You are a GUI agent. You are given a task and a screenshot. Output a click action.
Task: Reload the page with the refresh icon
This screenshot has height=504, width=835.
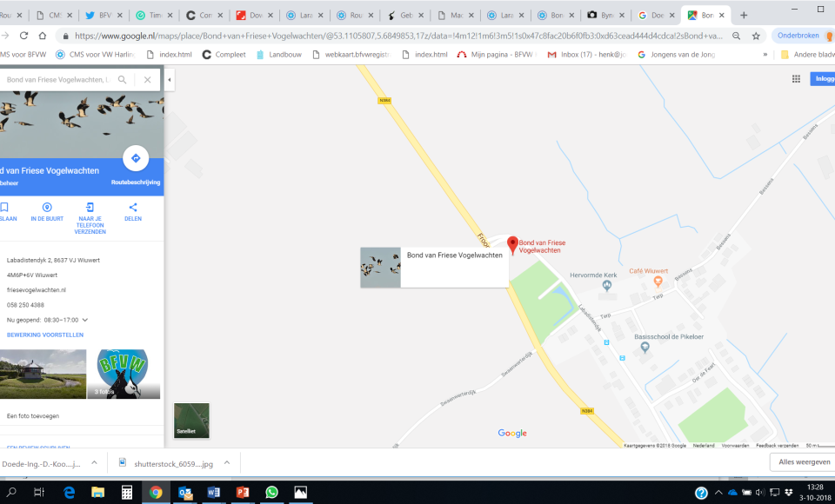[23, 36]
